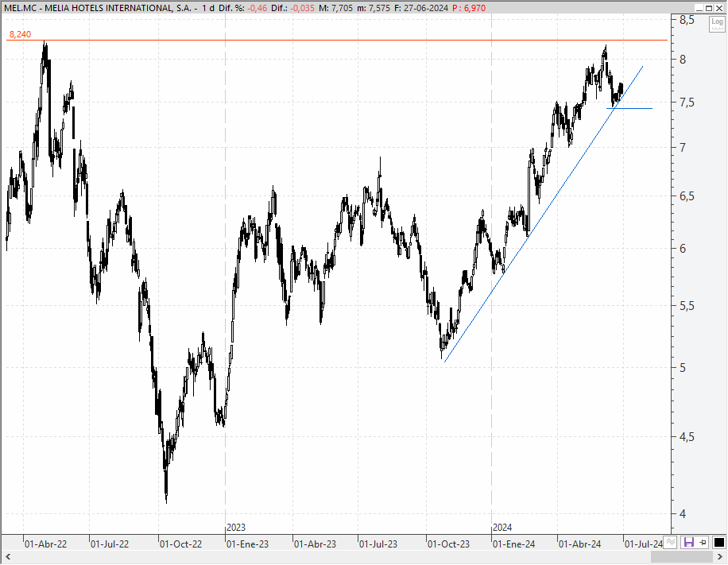Open the black color swatch
Viewport: 728px width, 565px height.
pyautogui.click(x=718, y=542)
